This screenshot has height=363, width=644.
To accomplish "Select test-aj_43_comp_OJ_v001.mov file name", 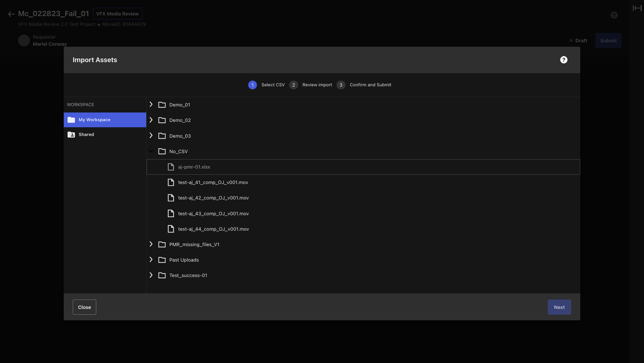I will pos(213,214).
